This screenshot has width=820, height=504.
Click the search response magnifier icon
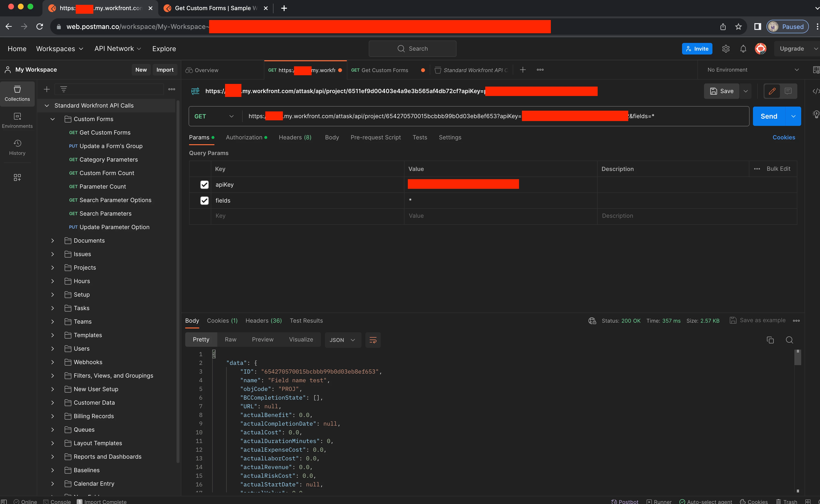[789, 340]
